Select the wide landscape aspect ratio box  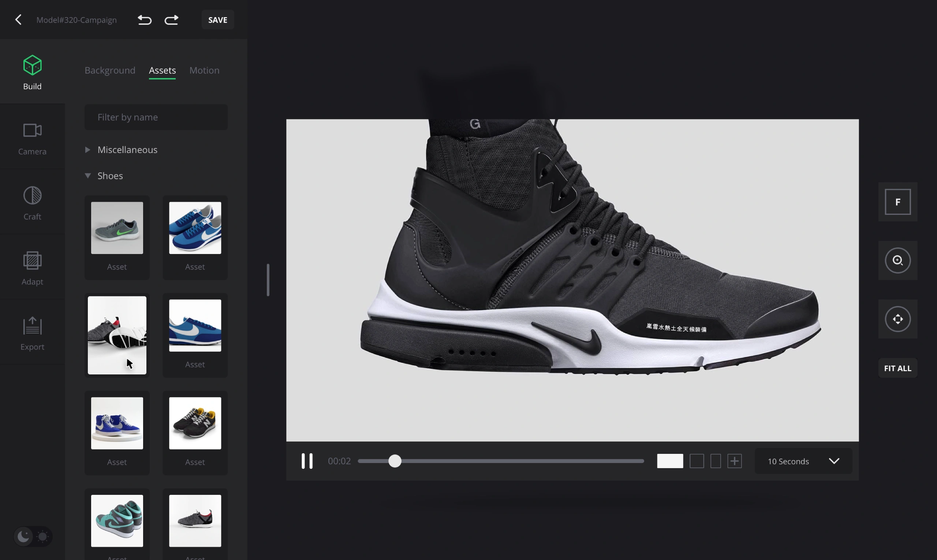pos(670,461)
